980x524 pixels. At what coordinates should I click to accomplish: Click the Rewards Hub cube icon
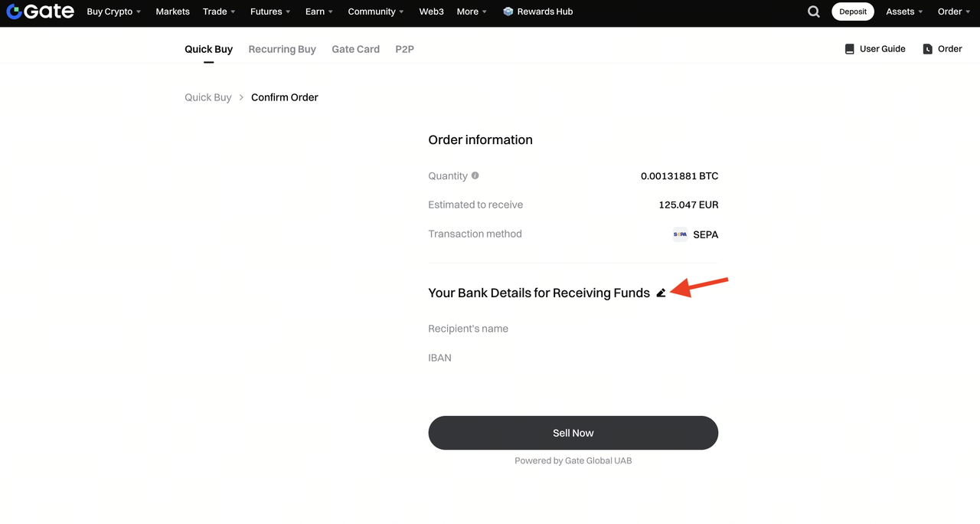click(x=508, y=11)
